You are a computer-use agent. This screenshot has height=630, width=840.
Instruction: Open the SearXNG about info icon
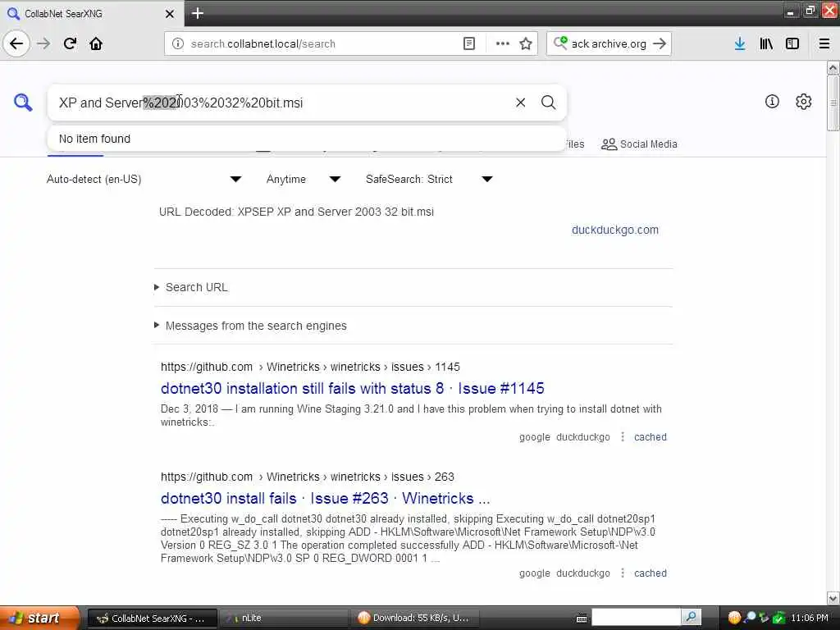click(x=772, y=101)
